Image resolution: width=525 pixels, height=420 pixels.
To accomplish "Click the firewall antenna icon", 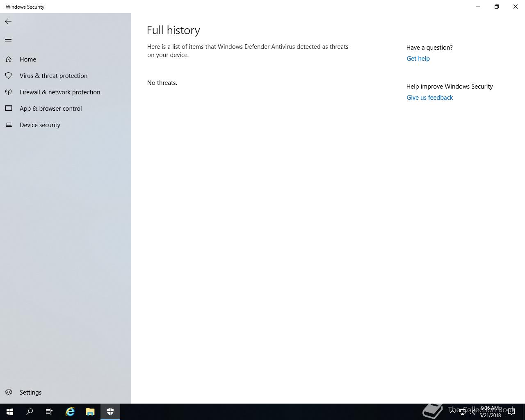I will coord(9,92).
